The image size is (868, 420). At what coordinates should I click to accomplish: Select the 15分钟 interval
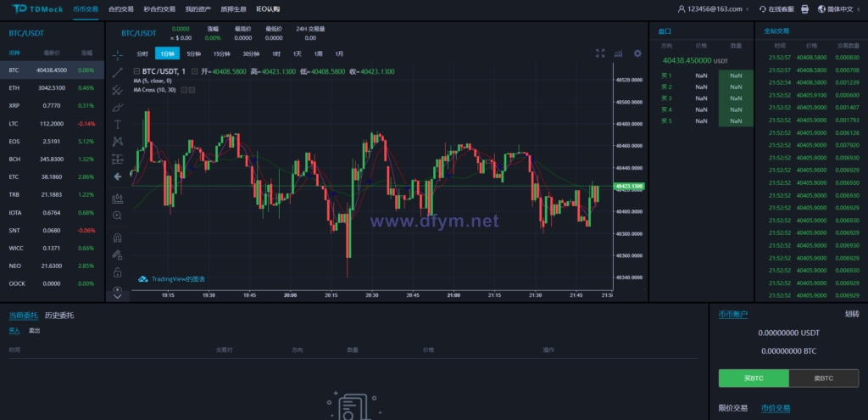tap(221, 53)
